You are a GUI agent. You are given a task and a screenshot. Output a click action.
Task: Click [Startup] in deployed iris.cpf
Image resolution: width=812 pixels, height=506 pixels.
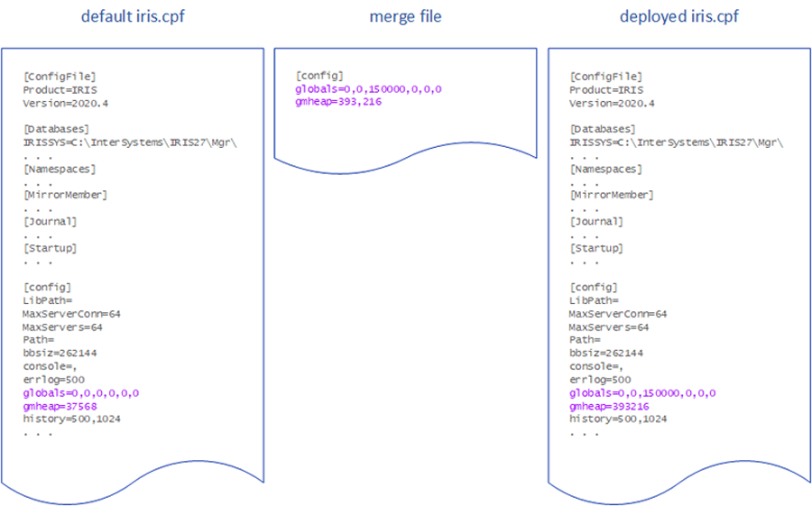pos(596,249)
